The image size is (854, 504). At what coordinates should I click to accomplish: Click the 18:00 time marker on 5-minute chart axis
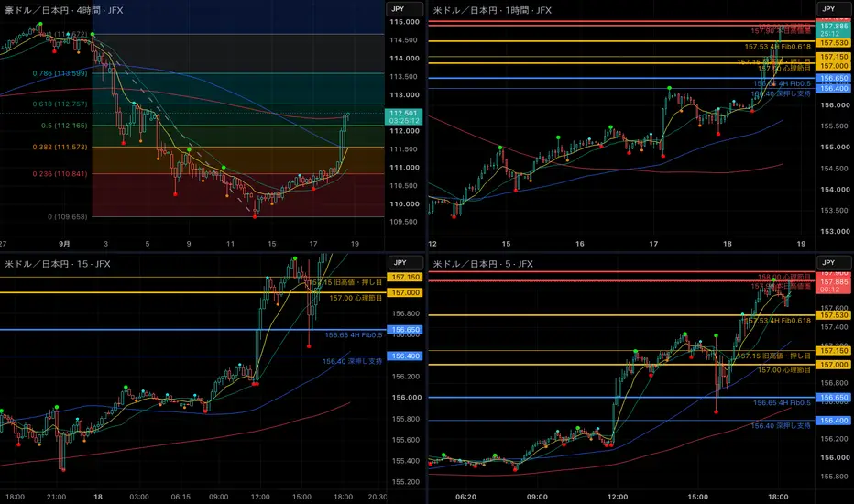point(778,497)
